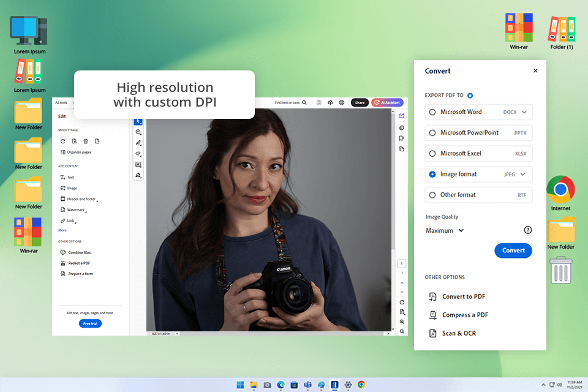The image size is (588, 392).
Task: Open the All tools menu
Action: click(x=61, y=102)
